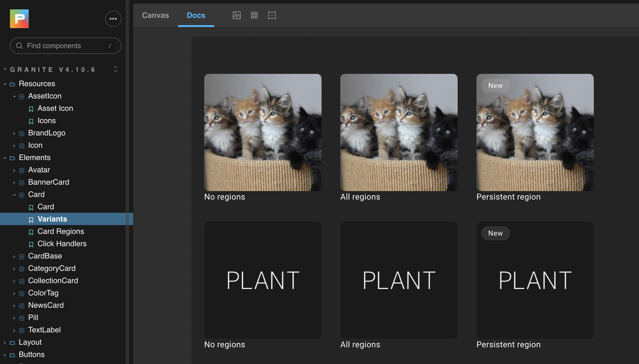Click the All regions PLANT card
Screen dimensions: 639x364
[x=399, y=280]
